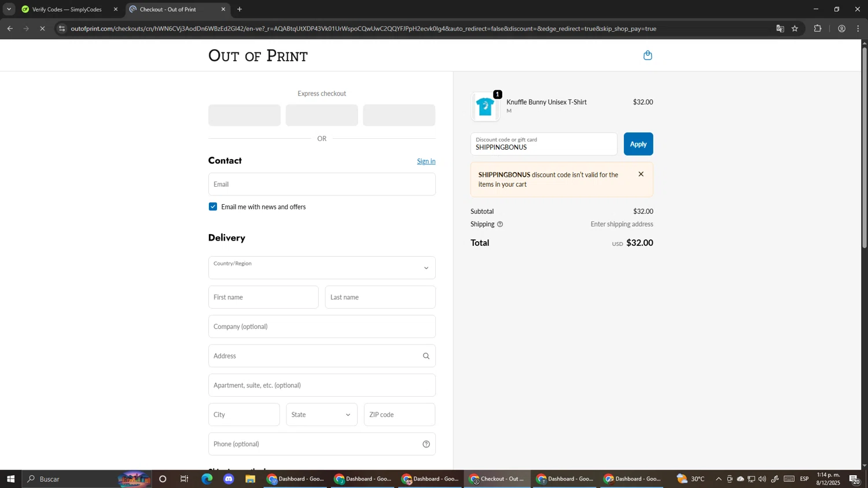868x488 pixels.
Task: Focus the Last name field
Action: (380, 297)
